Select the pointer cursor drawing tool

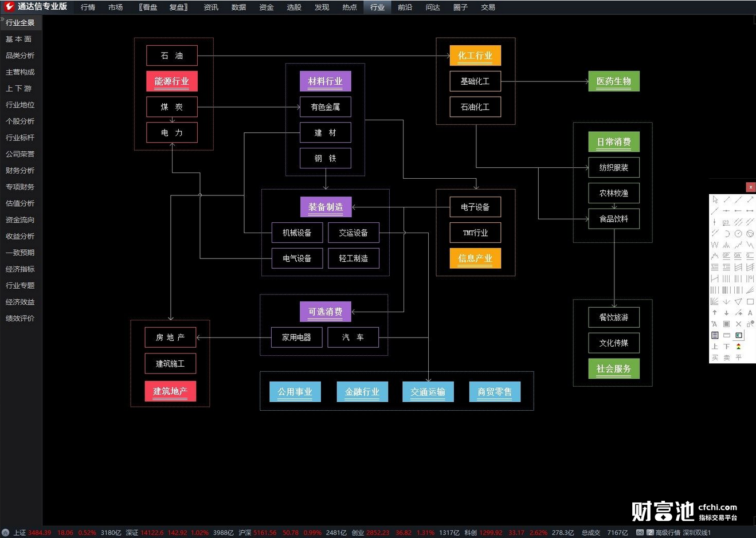[715, 199]
